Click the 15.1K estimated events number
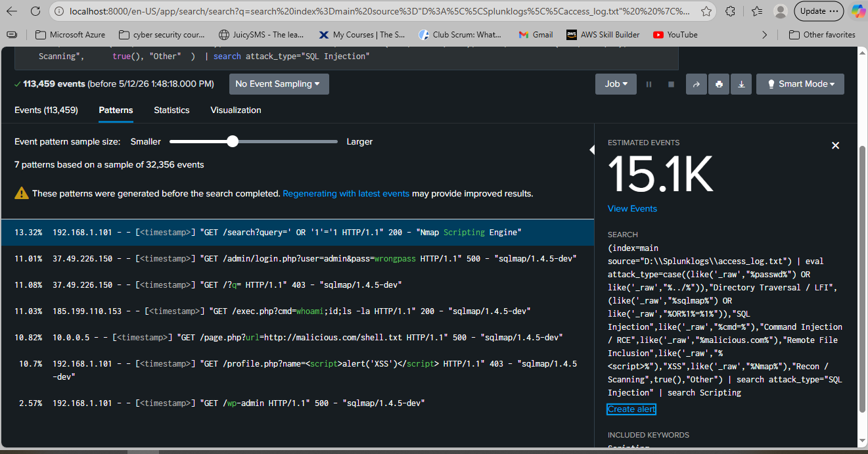This screenshot has width=868, height=454. (660, 175)
